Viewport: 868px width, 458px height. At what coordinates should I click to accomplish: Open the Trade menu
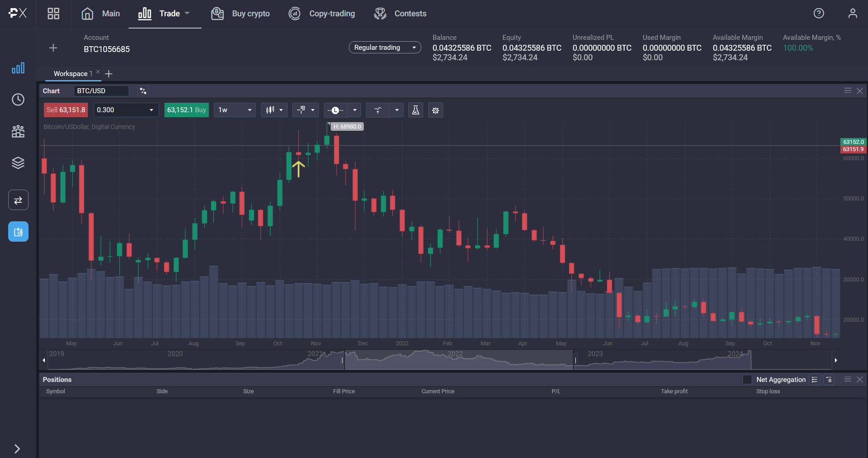[x=164, y=14]
